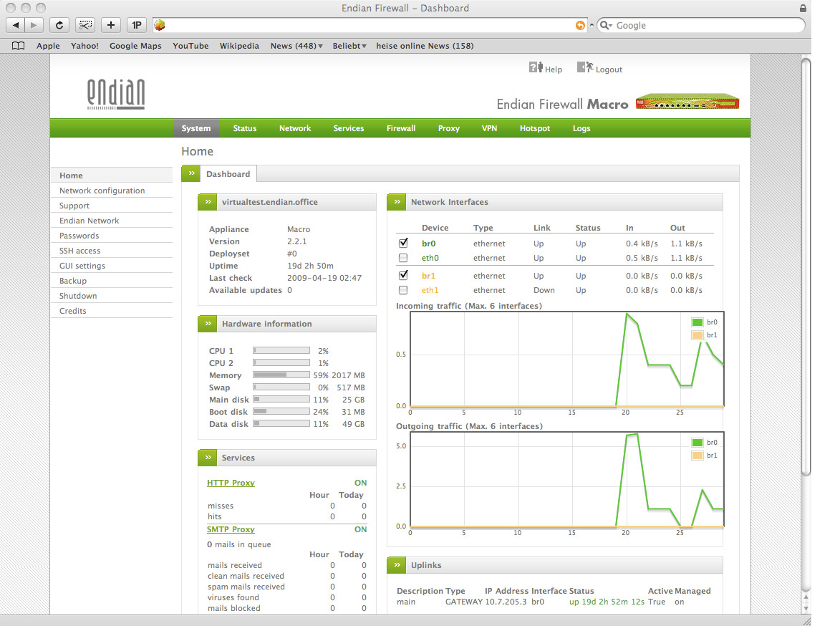The image size is (840, 626).
Task: Open the Network menu tab
Action: (x=295, y=128)
